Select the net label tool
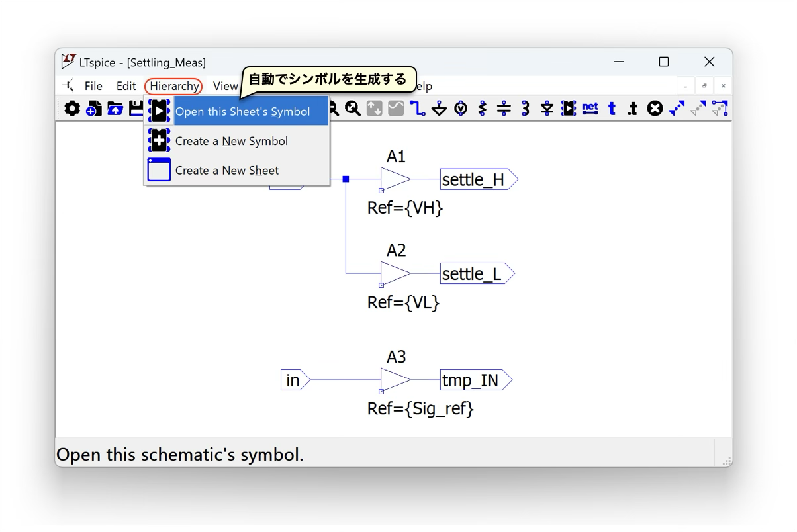797x532 pixels. coord(590,109)
